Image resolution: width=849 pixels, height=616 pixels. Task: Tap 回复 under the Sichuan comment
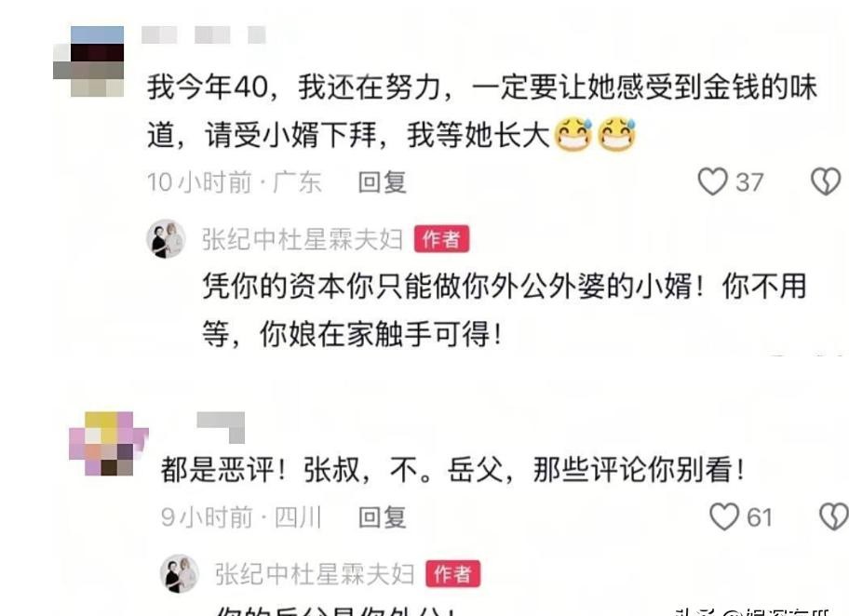pyautogui.click(x=382, y=517)
